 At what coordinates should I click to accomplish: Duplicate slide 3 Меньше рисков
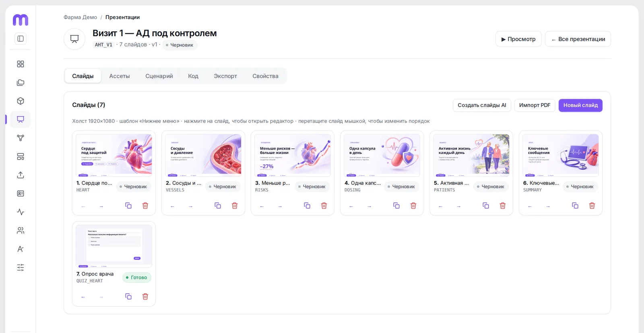point(307,206)
